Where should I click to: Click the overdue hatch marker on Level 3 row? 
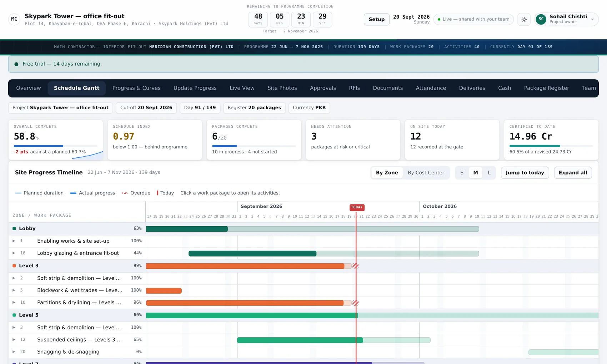tap(355, 266)
